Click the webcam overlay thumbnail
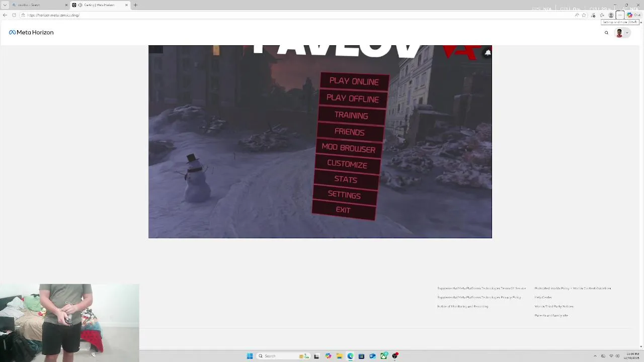Viewport: 644px width, 362px height. pos(69,323)
